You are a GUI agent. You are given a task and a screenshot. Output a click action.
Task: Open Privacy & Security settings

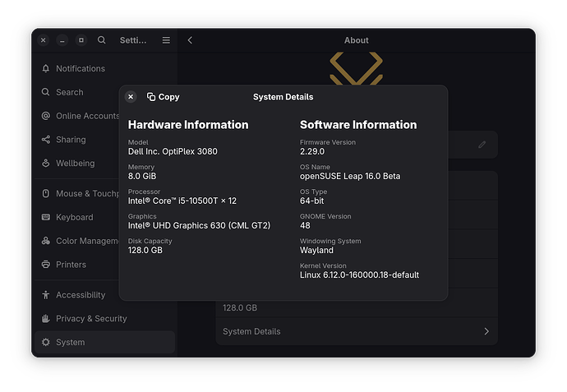pyautogui.click(x=105, y=319)
